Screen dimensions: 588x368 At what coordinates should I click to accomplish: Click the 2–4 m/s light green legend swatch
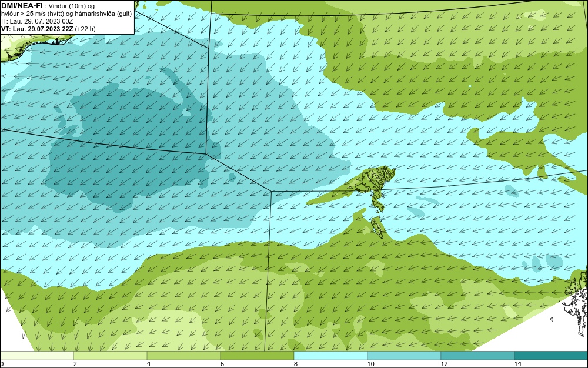click(x=111, y=356)
